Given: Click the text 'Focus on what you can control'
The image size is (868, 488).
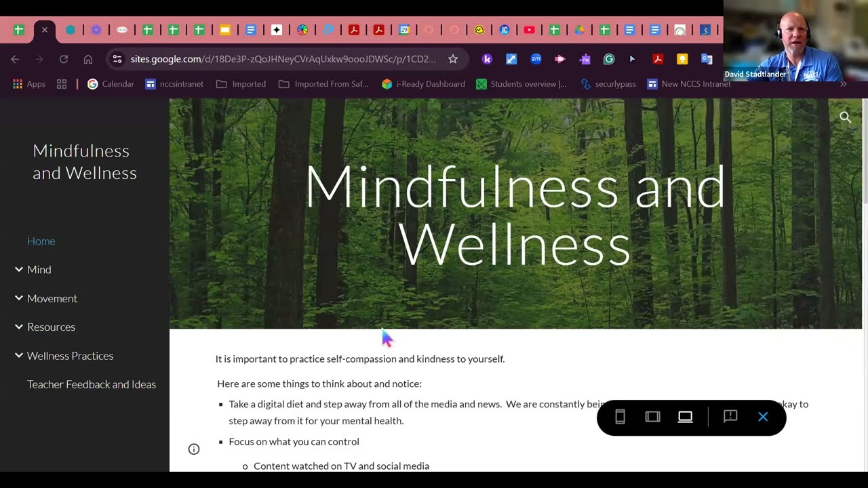Looking at the screenshot, I should (294, 441).
